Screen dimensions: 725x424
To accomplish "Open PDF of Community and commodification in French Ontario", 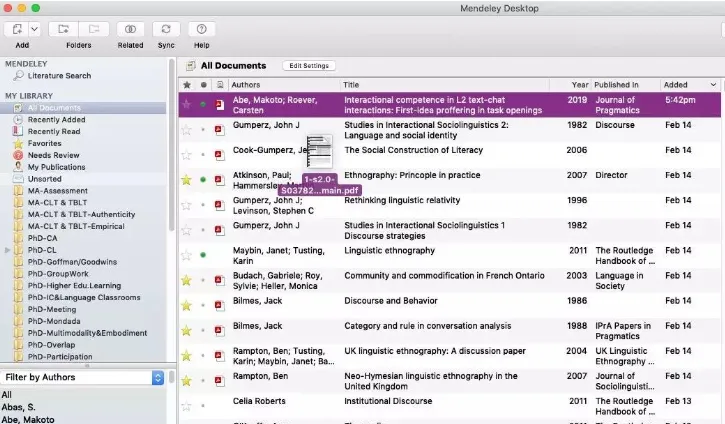I will (220, 280).
